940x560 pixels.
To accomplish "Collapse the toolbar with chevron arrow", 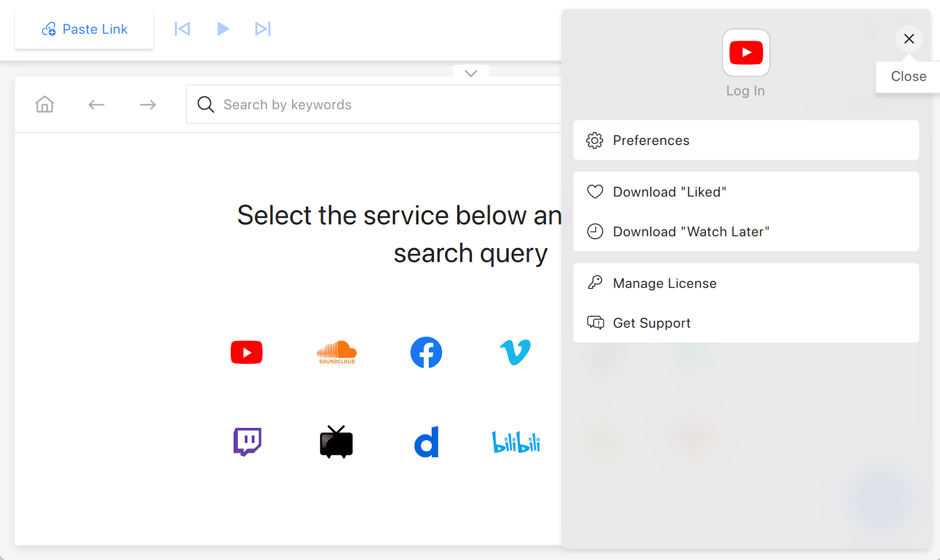I will 471,73.
